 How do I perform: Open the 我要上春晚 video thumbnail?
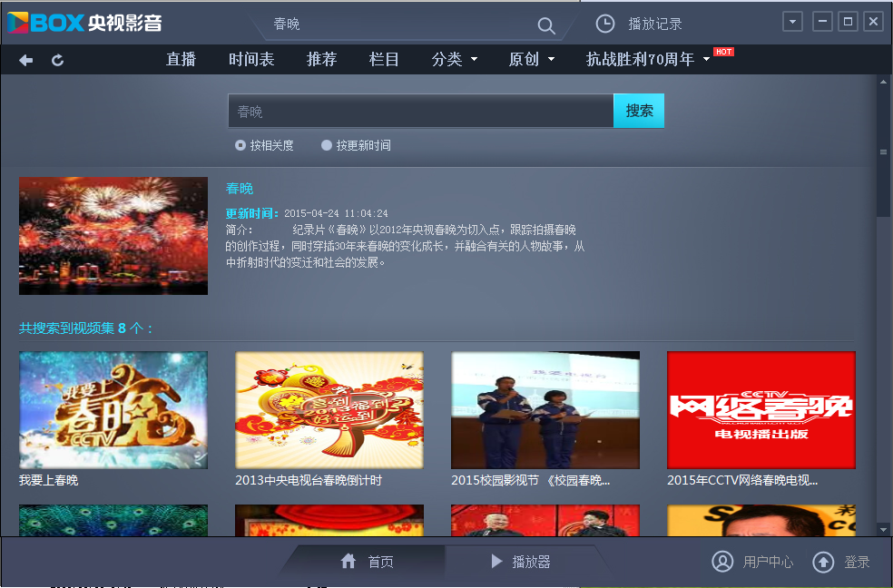113,409
